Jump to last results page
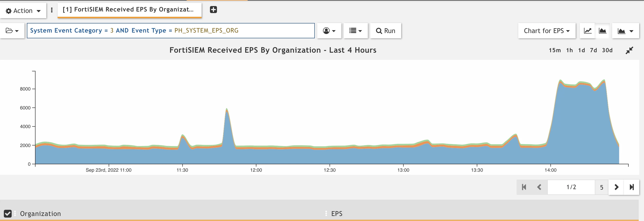This screenshot has height=221, width=644. pos(632,187)
